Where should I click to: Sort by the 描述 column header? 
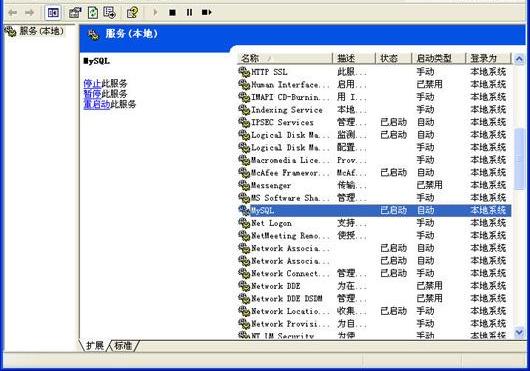[354, 58]
